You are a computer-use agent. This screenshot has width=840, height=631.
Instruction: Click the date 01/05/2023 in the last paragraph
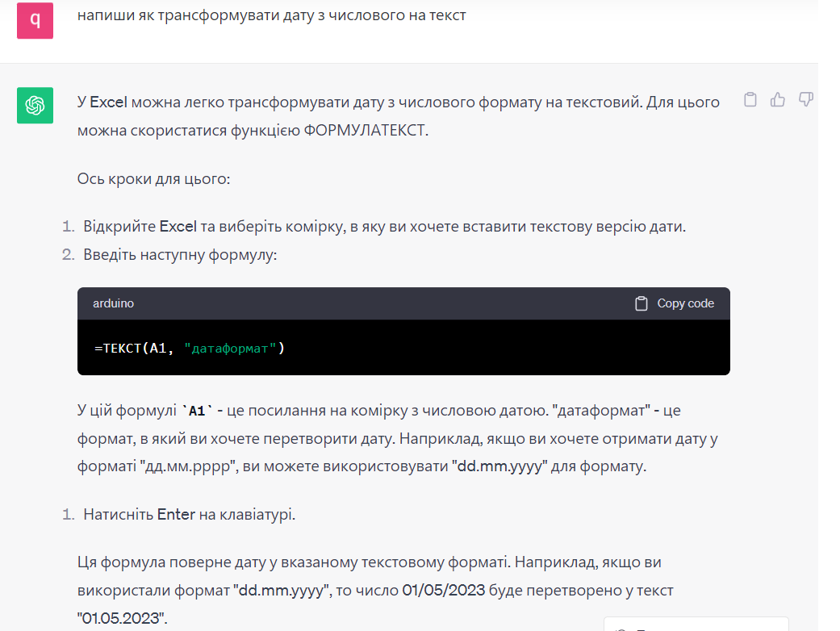coord(443,590)
